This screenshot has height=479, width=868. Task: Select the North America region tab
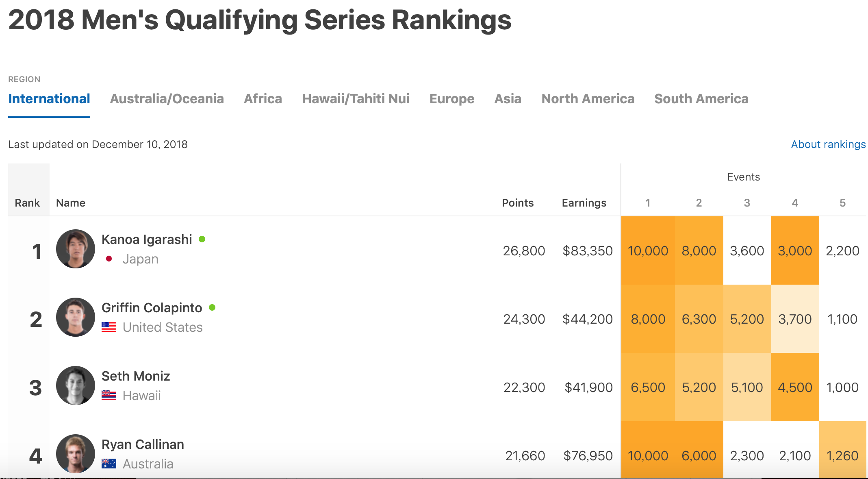(588, 99)
